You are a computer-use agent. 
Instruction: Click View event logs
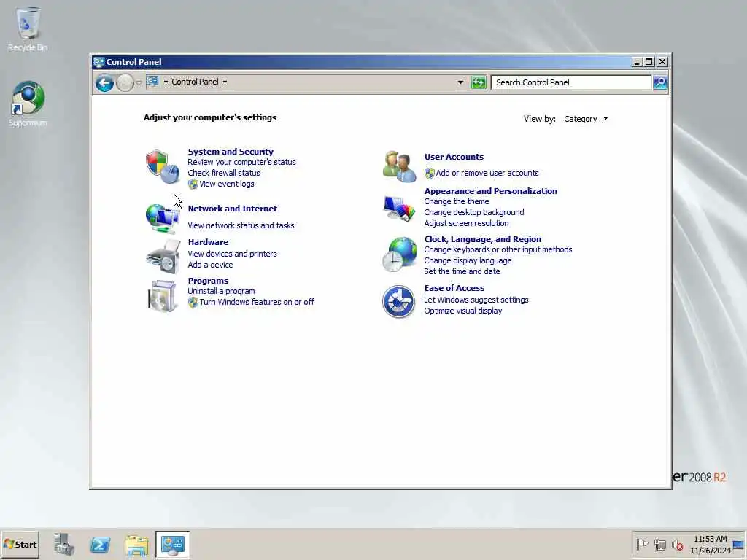226,184
